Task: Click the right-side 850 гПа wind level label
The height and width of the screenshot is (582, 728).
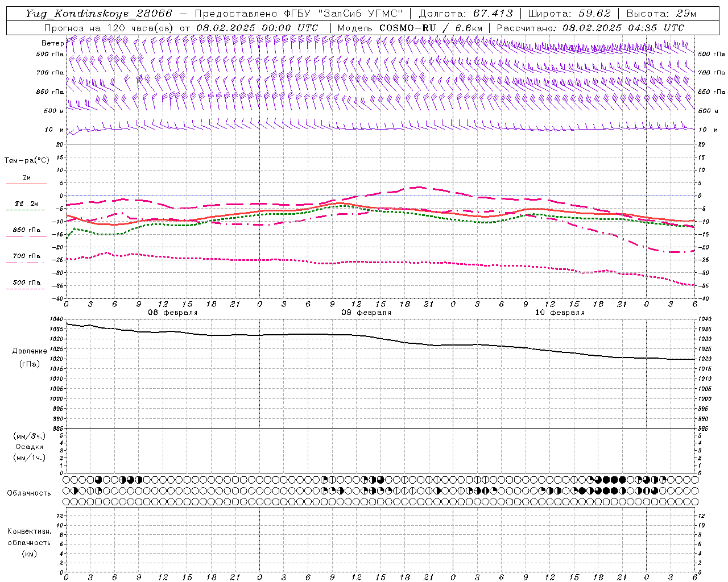Action: pos(712,92)
